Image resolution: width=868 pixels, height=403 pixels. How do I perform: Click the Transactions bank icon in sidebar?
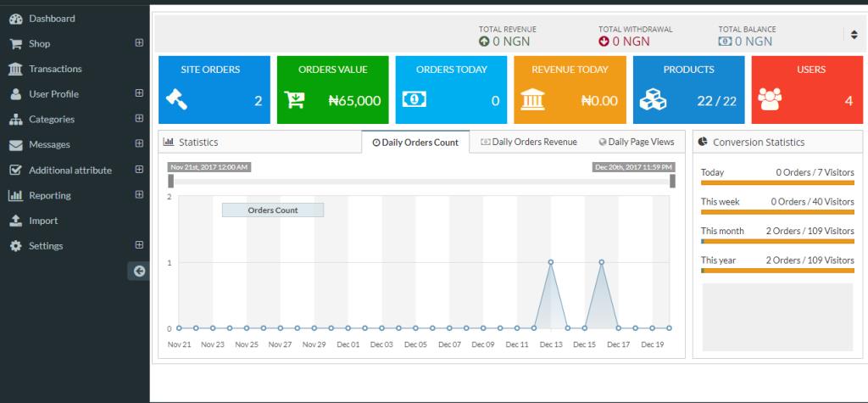pos(15,69)
